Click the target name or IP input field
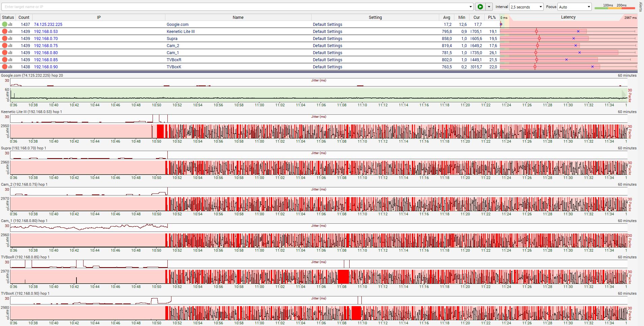 (236, 7)
